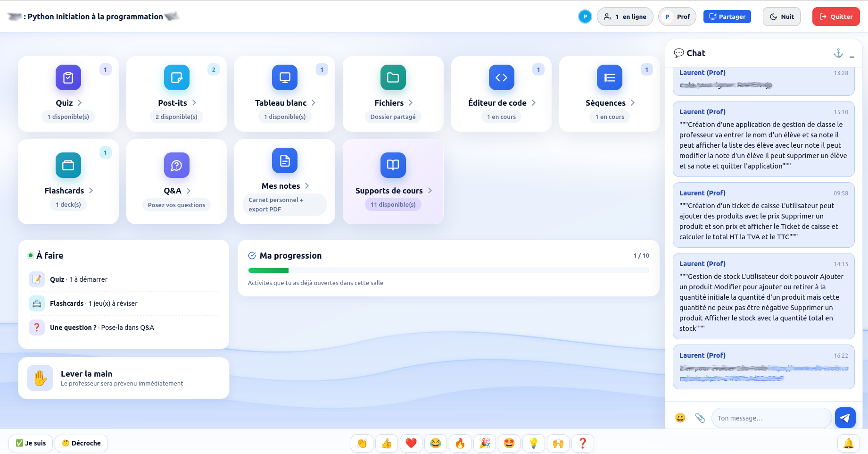The image size is (868, 454).
Task: Send the clapping hands reaction
Action: (x=362, y=443)
